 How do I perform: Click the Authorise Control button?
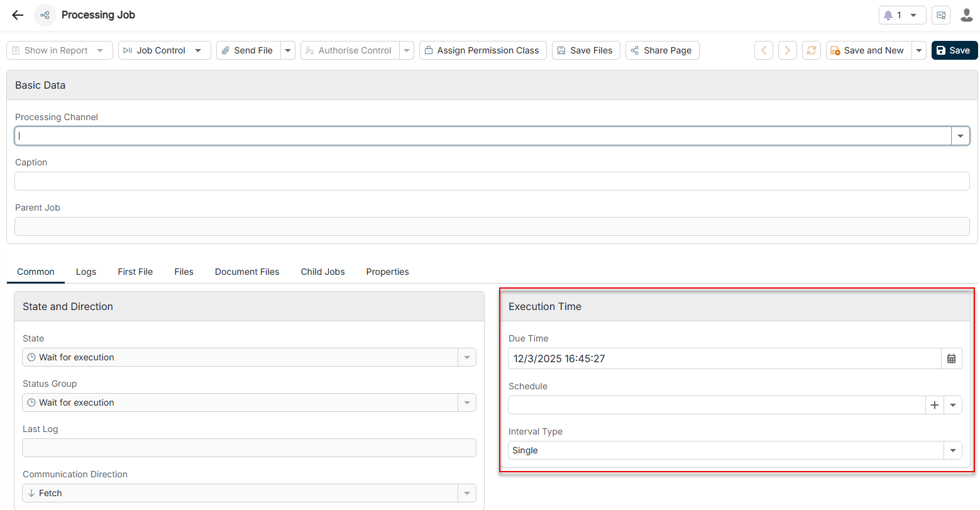coord(350,50)
